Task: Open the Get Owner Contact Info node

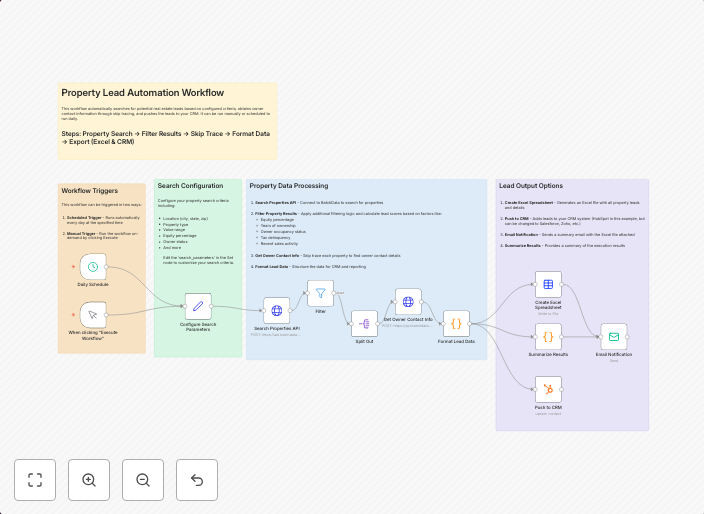Action: click(x=408, y=301)
